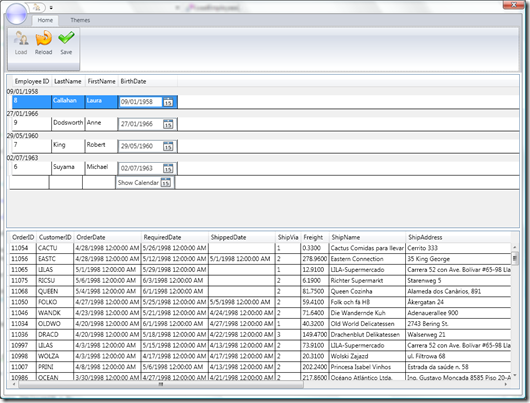Sort by Employee ID column header
The width and height of the screenshot is (530, 403).
pos(32,81)
